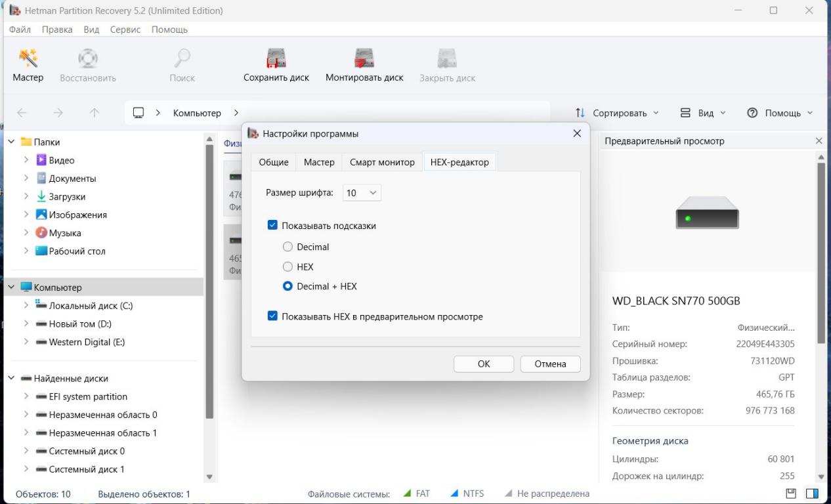
Task: Switch to the Смарт монитор tab
Action: (x=382, y=162)
